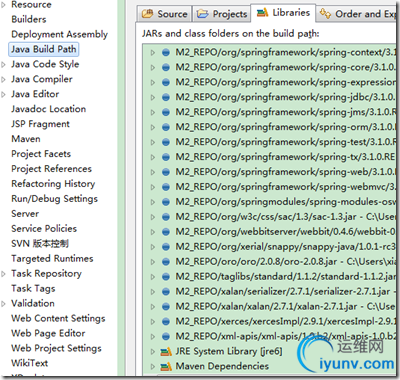Click the spring-context jar icon
The width and height of the screenshot is (400, 380).
[166, 52]
